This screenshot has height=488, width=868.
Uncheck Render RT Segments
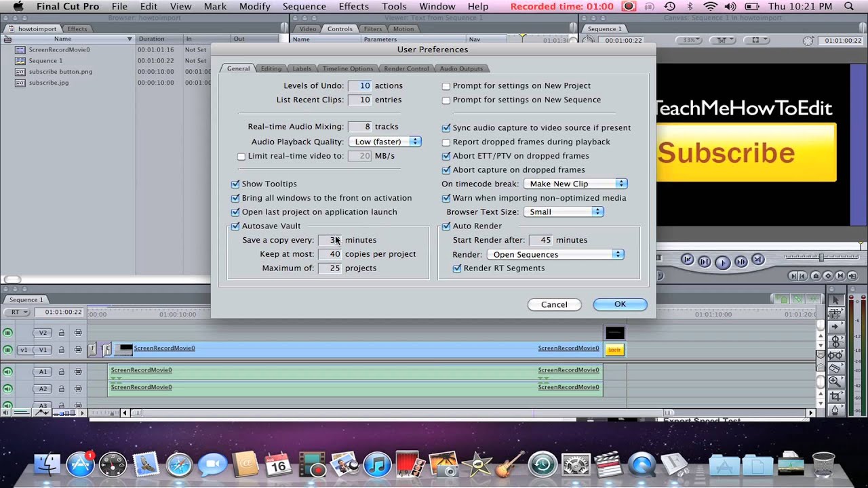click(x=457, y=268)
